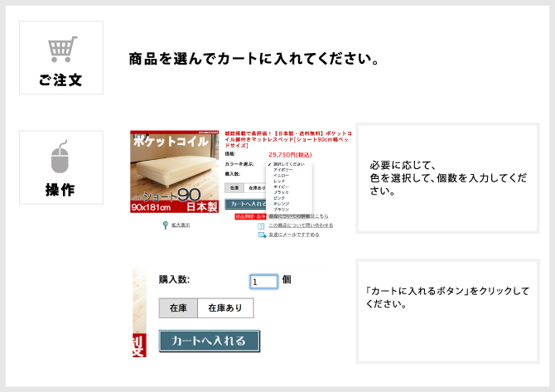Click the large gray 在庫 label cell
This screenshot has width=555, height=392.
[178, 308]
